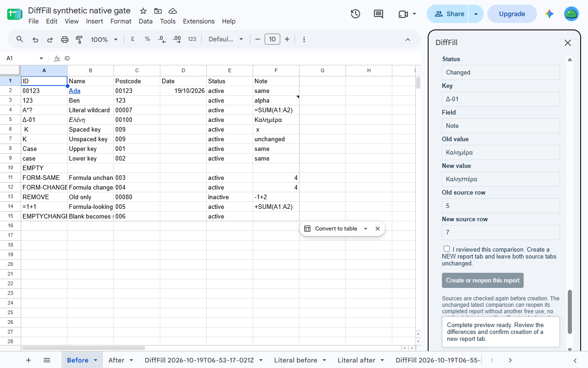Move document to folder icon

pyautogui.click(x=158, y=11)
